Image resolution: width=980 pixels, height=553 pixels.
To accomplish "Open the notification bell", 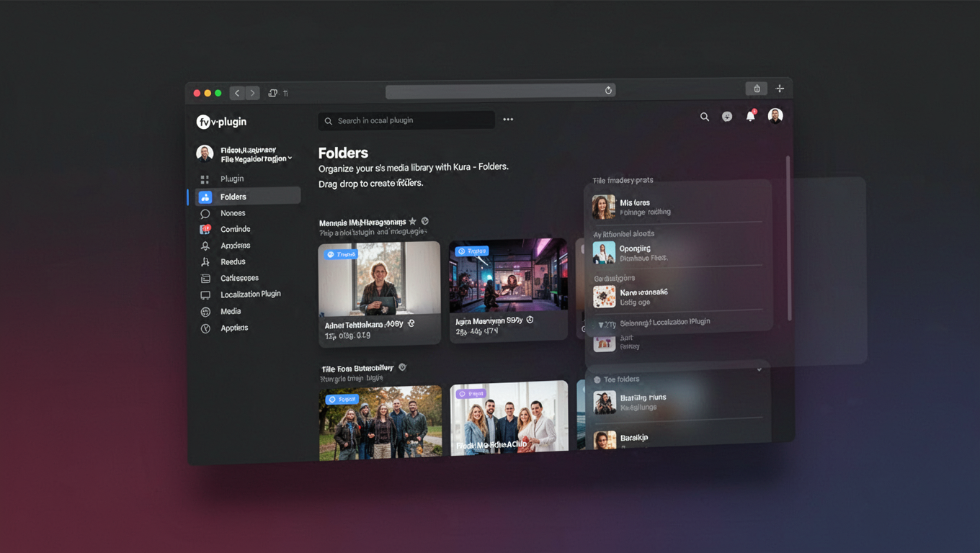I will (750, 116).
